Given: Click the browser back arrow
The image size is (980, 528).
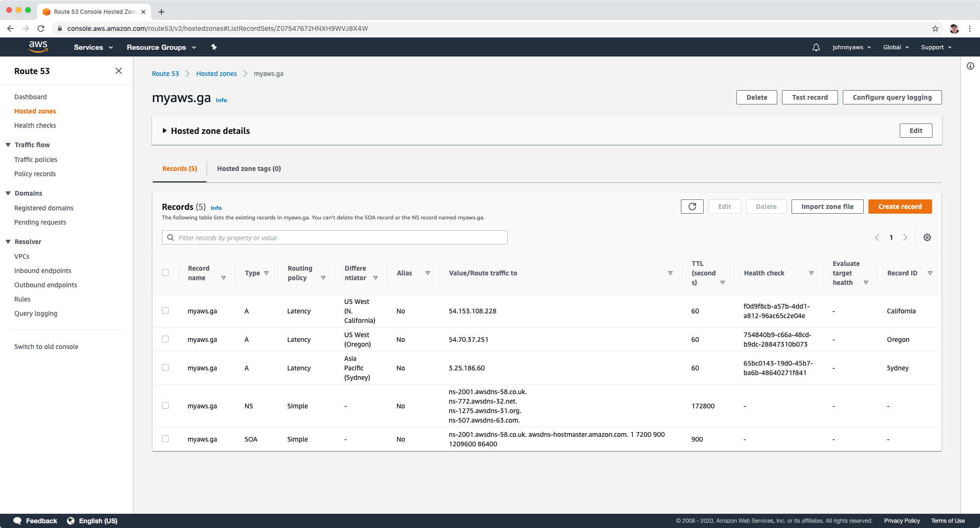Looking at the screenshot, I should click(10, 28).
